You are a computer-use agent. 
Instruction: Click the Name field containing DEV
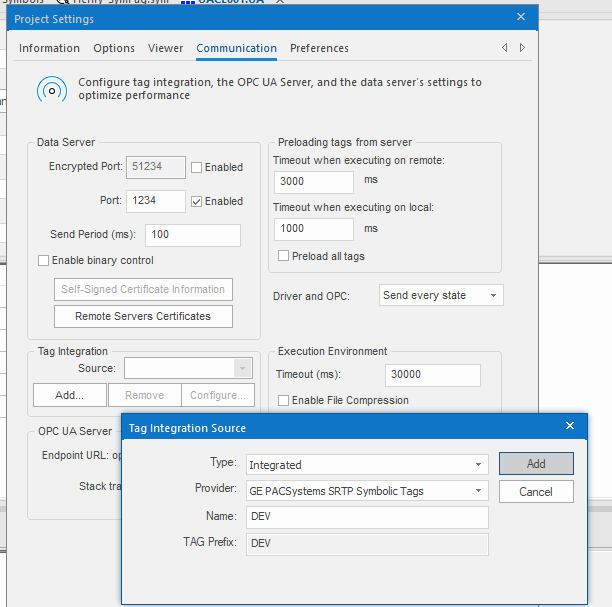coord(366,517)
